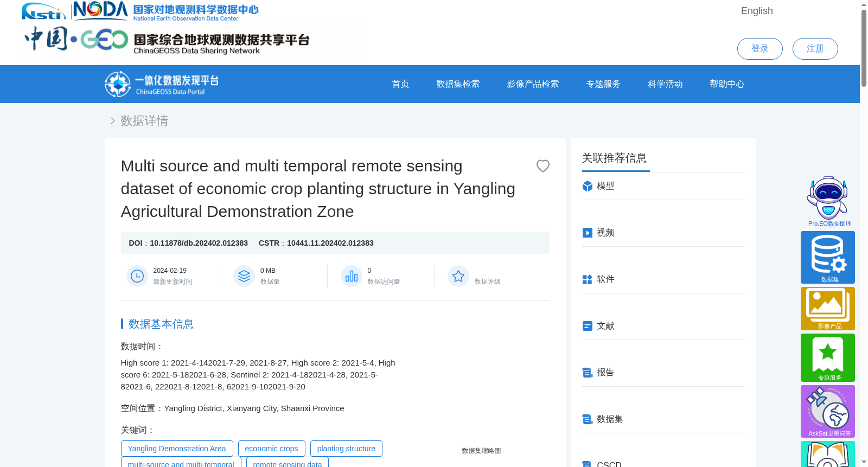The height and width of the screenshot is (467, 868).
Task: Select the remote sensing data keyword tag
Action: tap(288, 463)
